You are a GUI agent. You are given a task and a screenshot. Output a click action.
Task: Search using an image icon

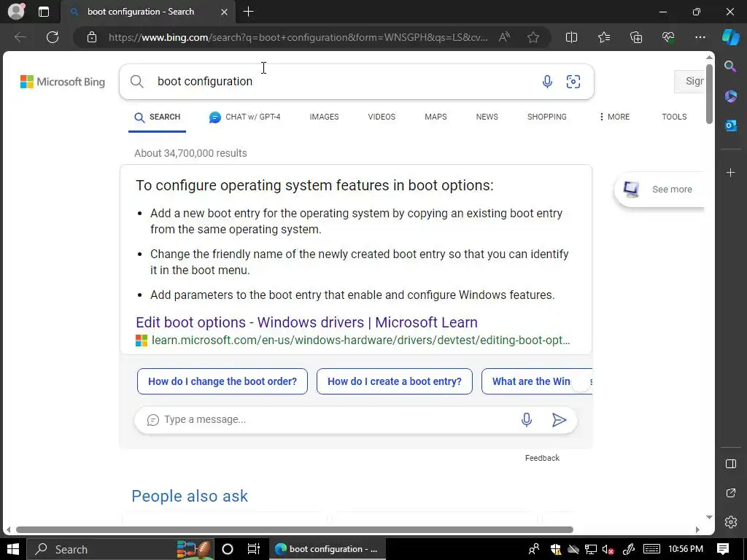click(573, 82)
